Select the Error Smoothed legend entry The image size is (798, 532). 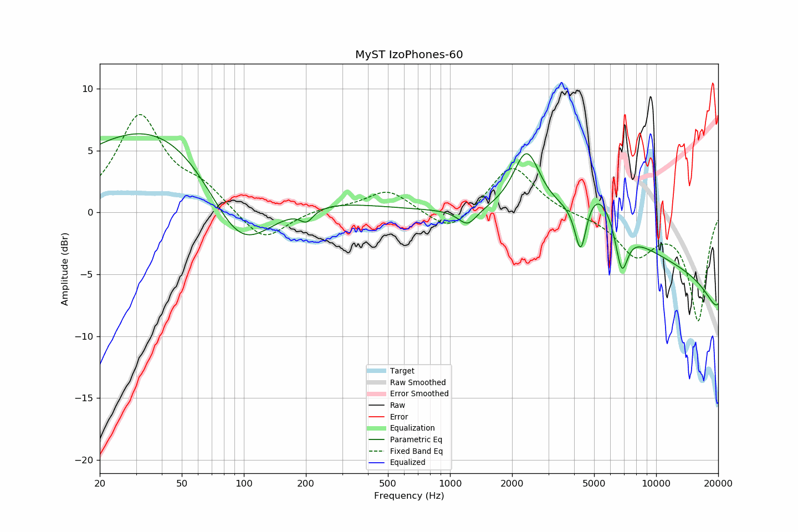tap(408, 393)
